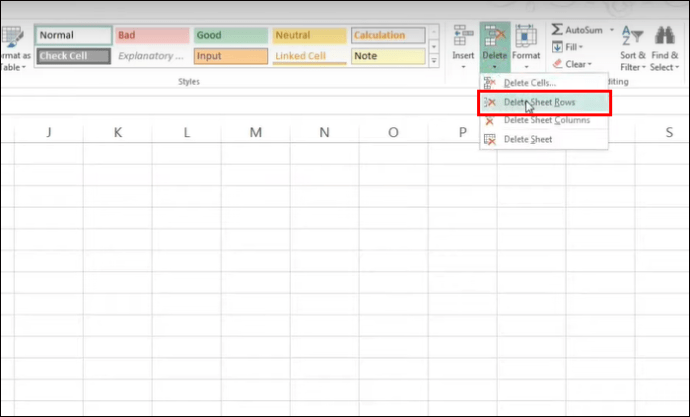The image size is (690, 417).
Task: Open the Format cells icon
Action: [525, 36]
